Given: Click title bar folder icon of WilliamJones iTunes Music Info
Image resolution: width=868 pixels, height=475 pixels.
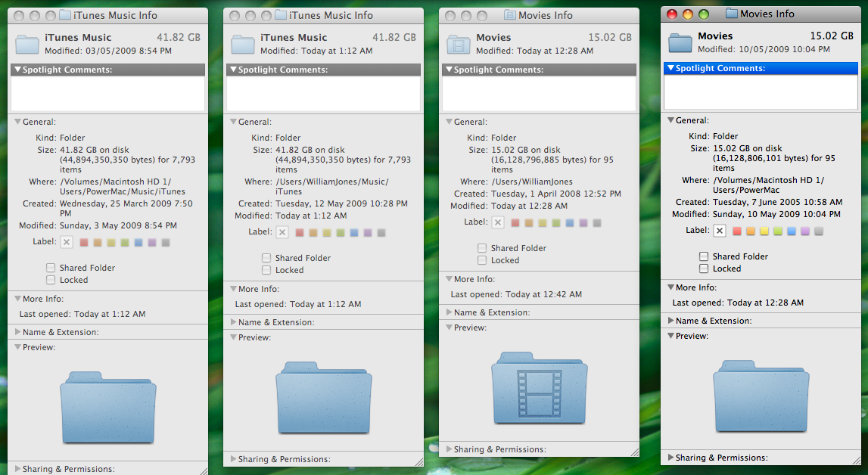Looking at the screenshot, I should pos(282,15).
